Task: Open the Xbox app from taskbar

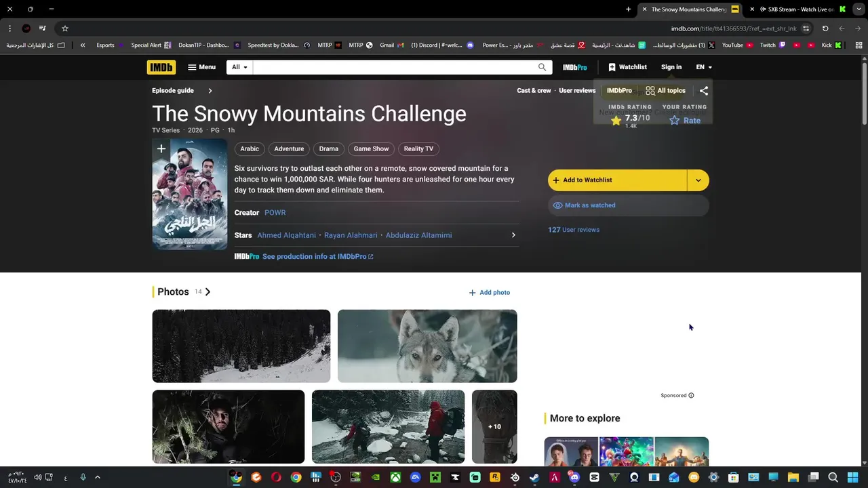Action: coord(395,477)
